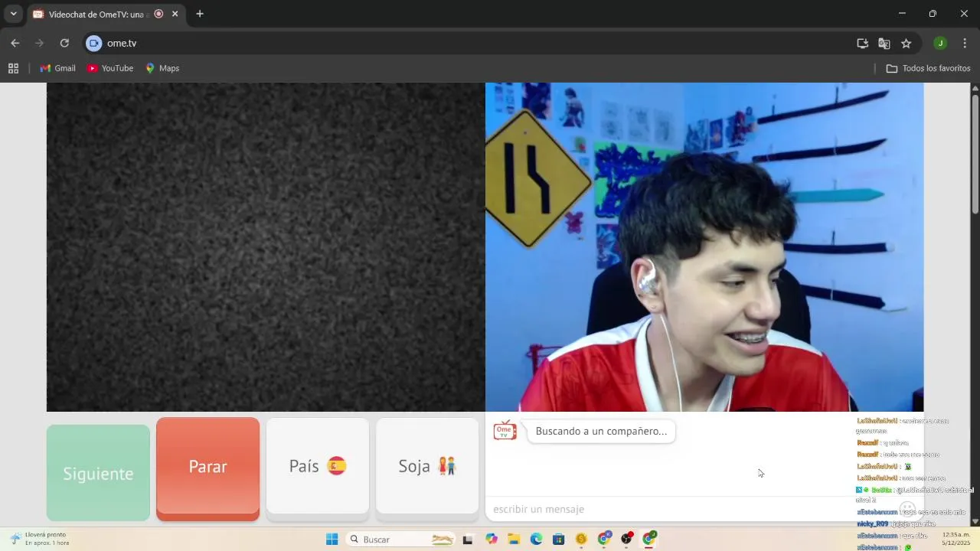
Task: Click the tab recording indicator icon
Action: click(x=158, y=14)
